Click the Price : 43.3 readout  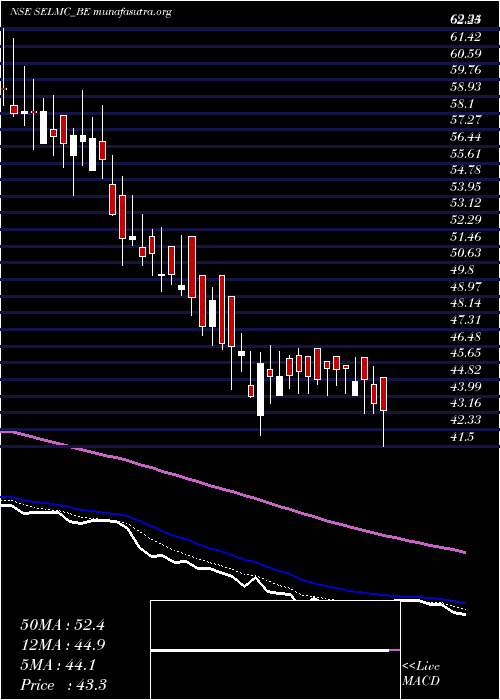[x=63, y=685]
